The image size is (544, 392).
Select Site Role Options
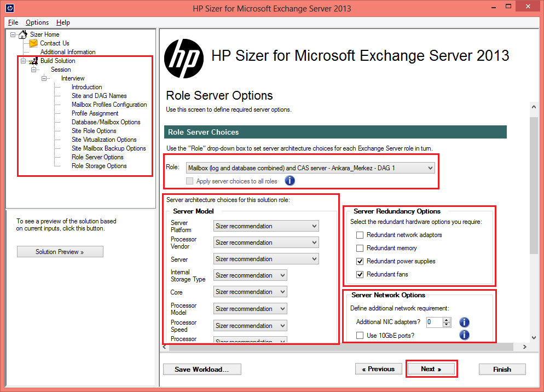(94, 131)
